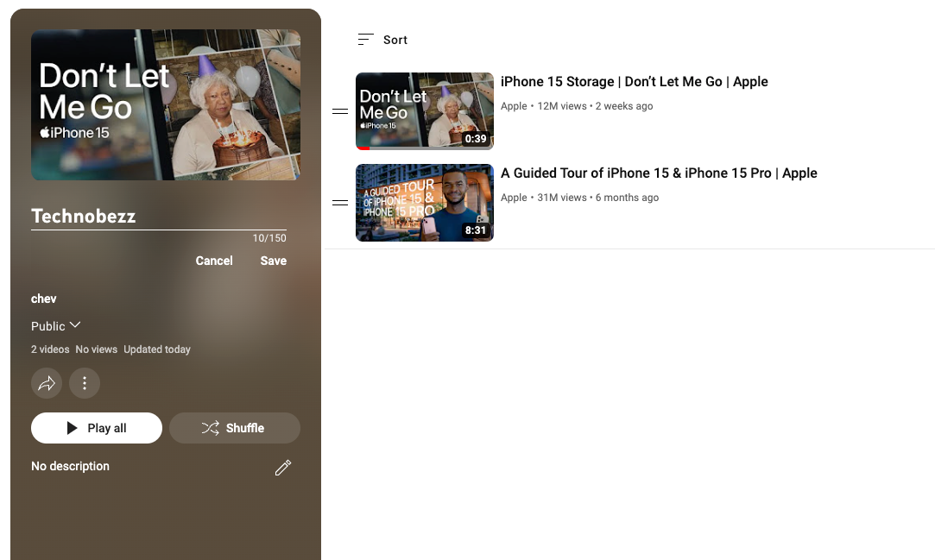The image size is (935, 560).
Task: Click the No description text
Action: click(71, 467)
